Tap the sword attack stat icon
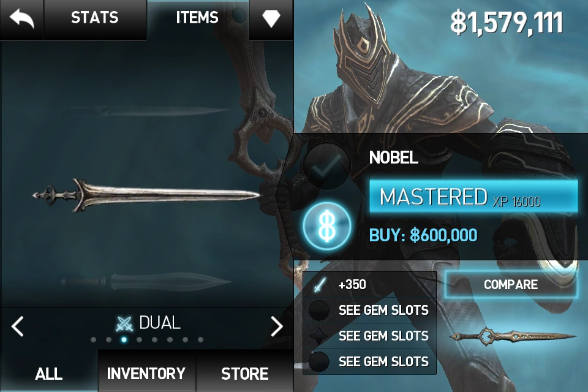This screenshot has width=588, height=392. [x=320, y=285]
